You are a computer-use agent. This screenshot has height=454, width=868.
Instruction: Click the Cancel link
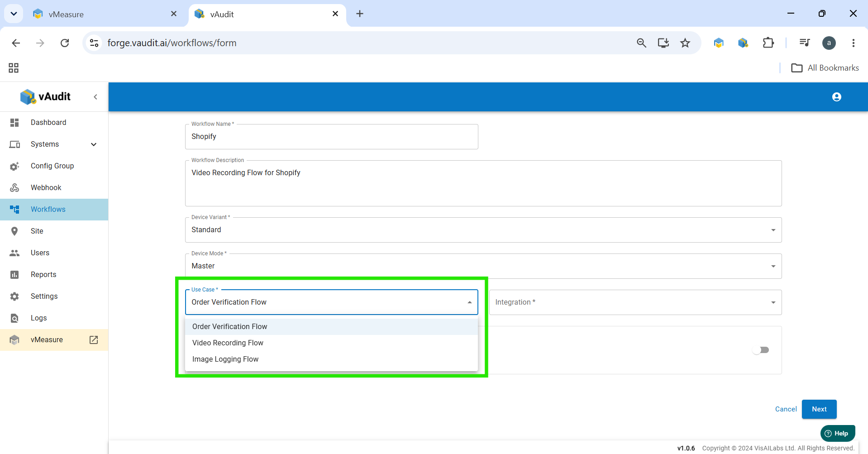786,409
